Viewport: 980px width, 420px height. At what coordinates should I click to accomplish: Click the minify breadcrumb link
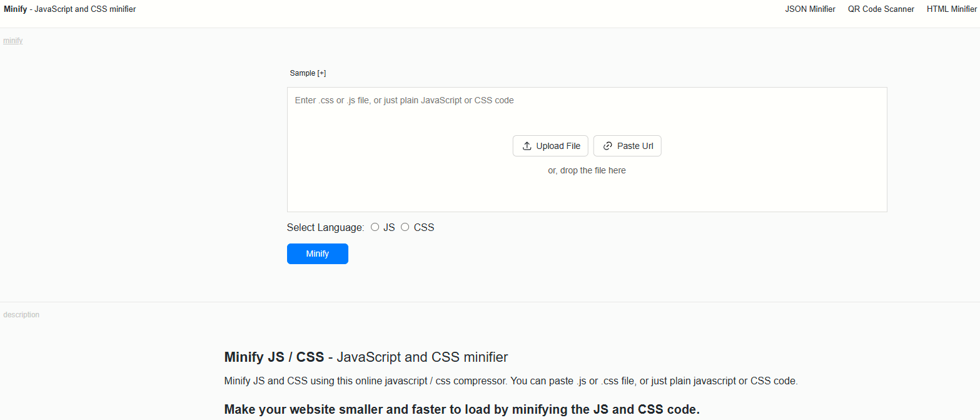[x=13, y=40]
